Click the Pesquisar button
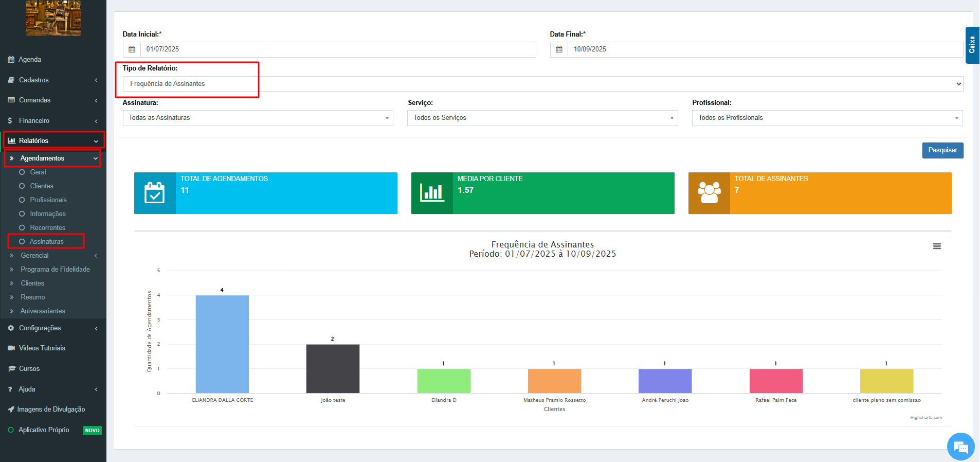Image resolution: width=980 pixels, height=462 pixels. coord(942,150)
